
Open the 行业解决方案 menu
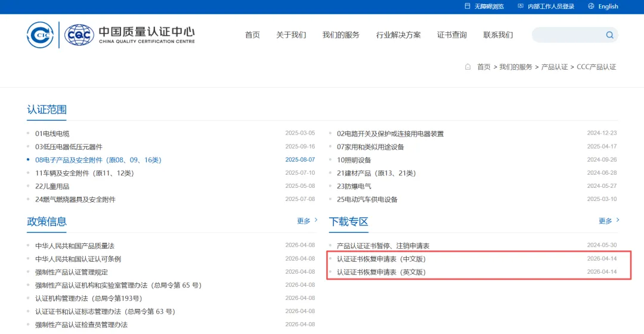398,35
